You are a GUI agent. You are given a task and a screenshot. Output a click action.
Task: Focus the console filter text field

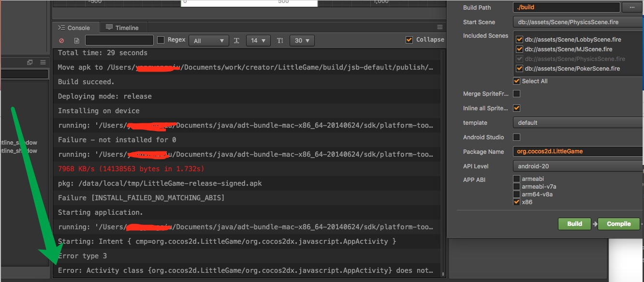(x=119, y=41)
